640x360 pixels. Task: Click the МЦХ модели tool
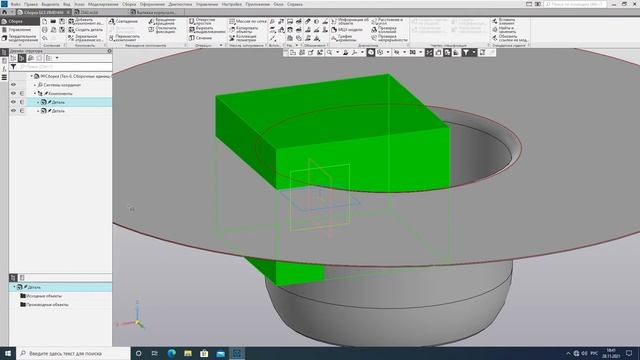point(347,30)
